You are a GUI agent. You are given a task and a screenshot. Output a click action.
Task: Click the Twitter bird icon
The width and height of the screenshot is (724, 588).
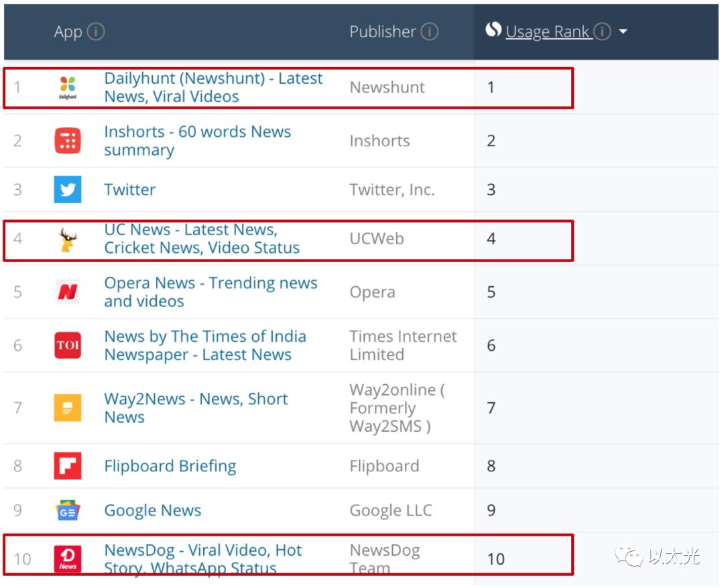click(68, 189)
